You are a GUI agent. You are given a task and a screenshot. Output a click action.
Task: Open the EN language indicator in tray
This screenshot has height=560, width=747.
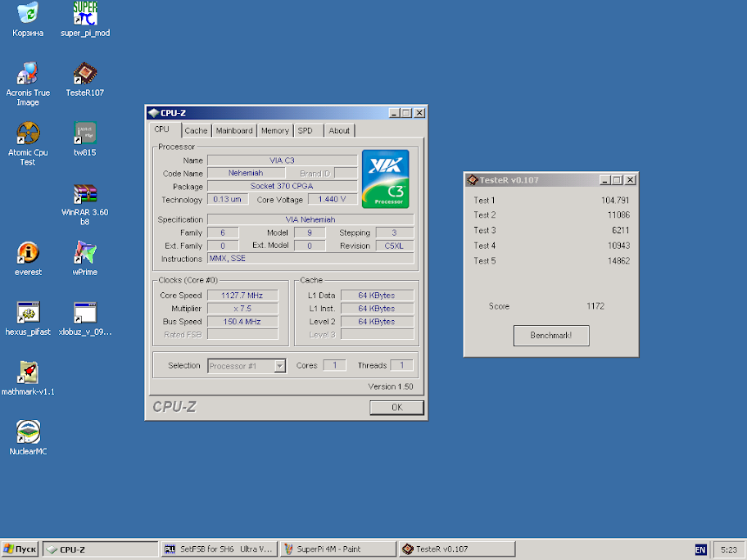[x=700, y=549]
